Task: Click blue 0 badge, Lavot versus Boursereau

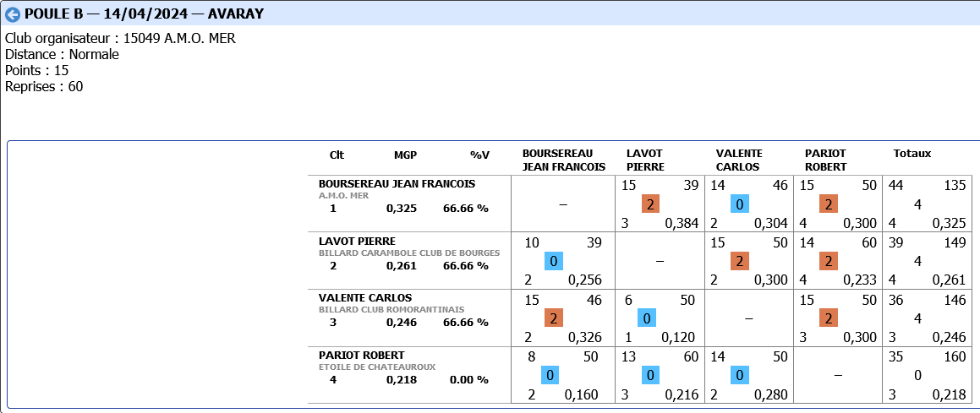Action: (553, 261)
